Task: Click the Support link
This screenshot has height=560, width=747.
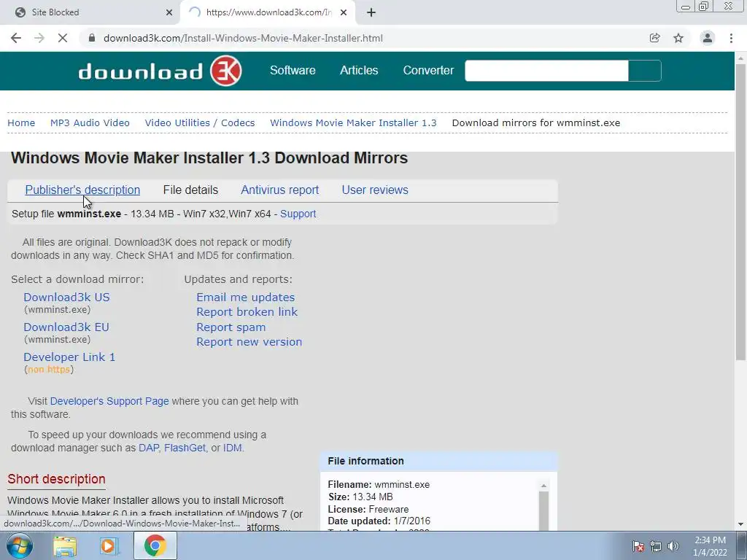Action: pos(298,214)
